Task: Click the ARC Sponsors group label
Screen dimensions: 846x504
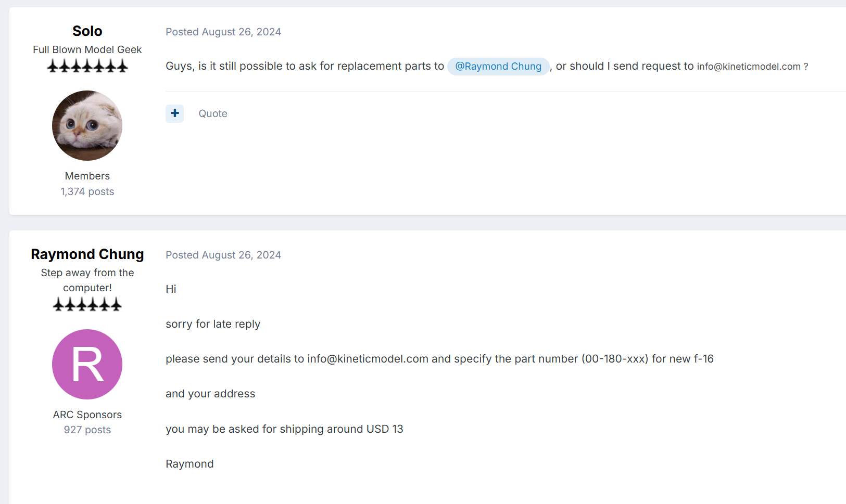Action: coord(87,415)
